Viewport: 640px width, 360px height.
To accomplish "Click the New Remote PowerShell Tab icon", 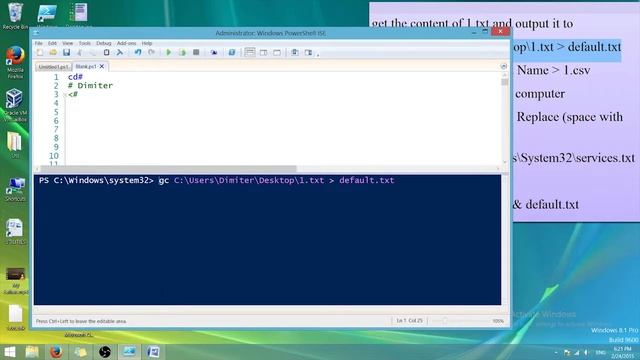I will [214, 52].
